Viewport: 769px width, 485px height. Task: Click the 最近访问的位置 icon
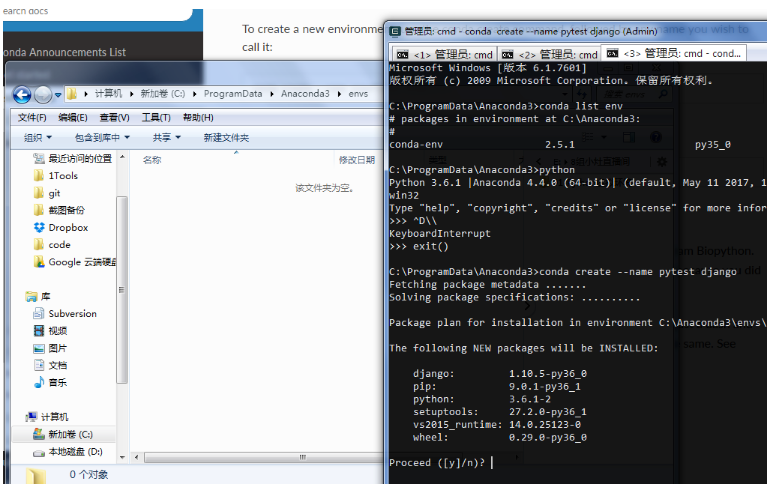pos(39,158)
